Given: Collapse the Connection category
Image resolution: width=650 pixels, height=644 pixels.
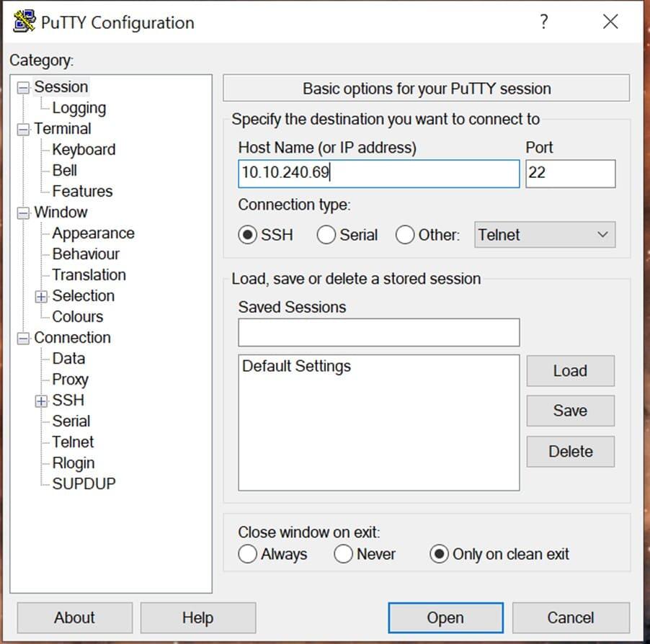Looking at the screenshot, I should point(22,337).
